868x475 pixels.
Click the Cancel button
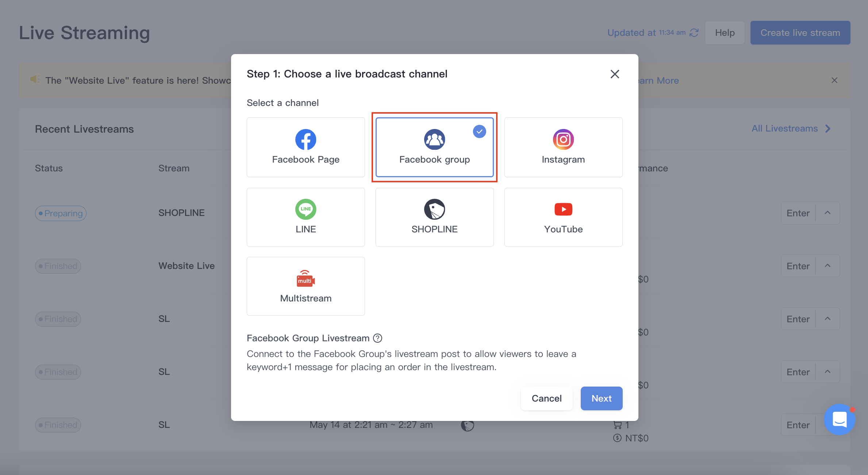coord(546,398)
